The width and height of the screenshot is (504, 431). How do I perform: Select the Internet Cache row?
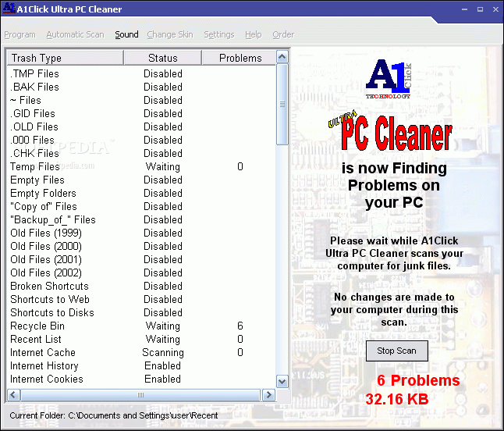141,352
